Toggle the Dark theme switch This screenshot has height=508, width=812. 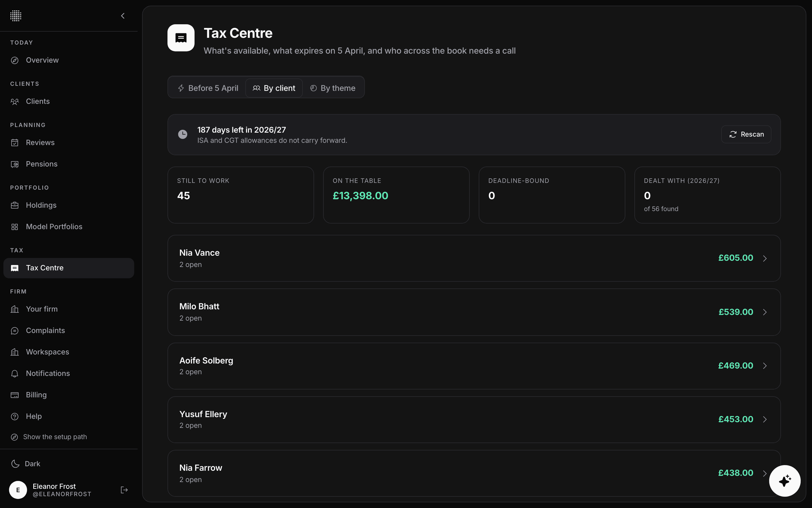[25, 464]
